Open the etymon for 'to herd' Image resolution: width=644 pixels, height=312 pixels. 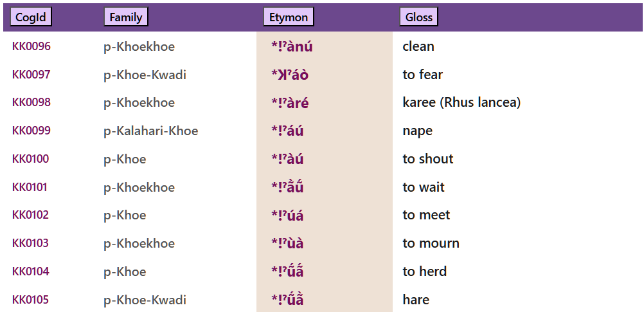[x=287, y=271]
